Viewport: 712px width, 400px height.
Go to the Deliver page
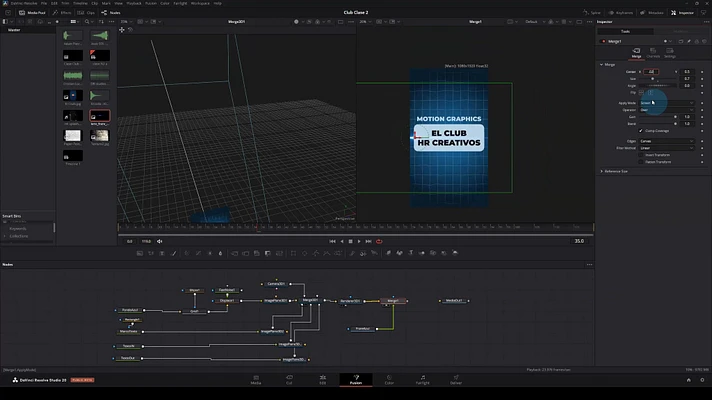[456, 380]
